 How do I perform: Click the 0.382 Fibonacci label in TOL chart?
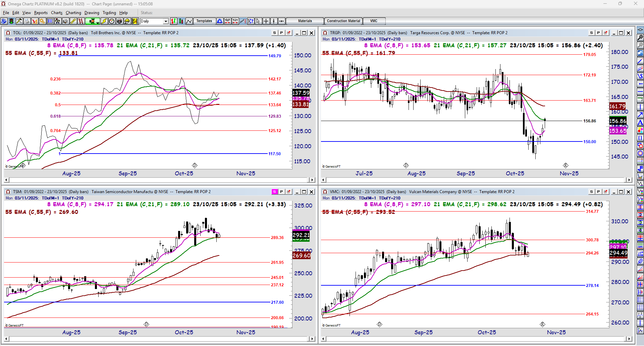tap(55, 93)
